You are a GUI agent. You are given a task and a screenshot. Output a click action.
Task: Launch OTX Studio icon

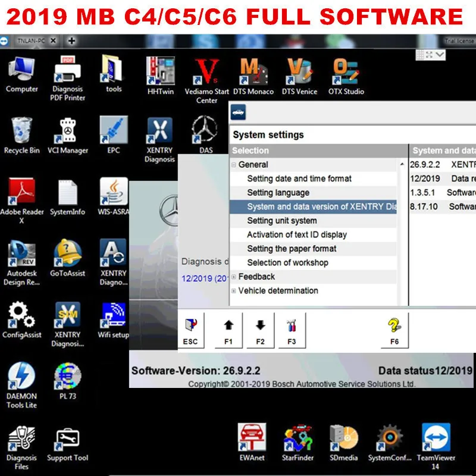pos(346,71)
